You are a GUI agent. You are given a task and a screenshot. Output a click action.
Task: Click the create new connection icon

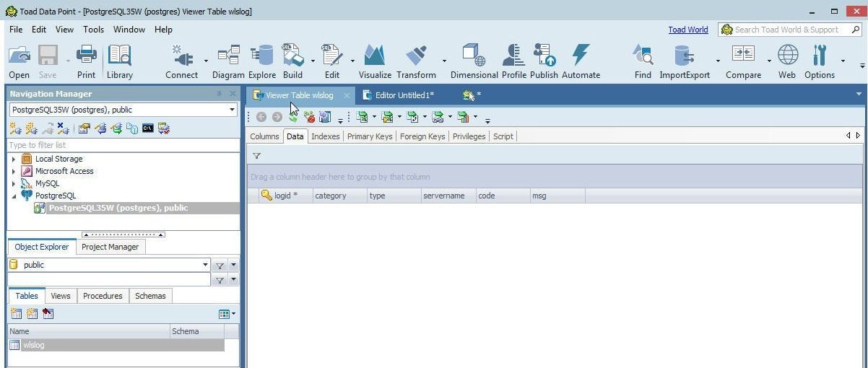point(14,128)
